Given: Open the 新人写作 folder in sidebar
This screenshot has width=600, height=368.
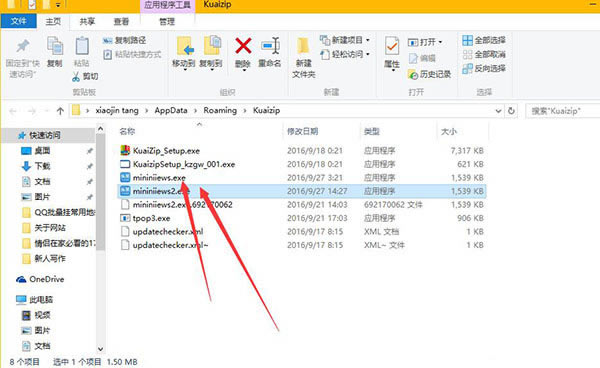Looking at the screenshot, I should [44, 259].
